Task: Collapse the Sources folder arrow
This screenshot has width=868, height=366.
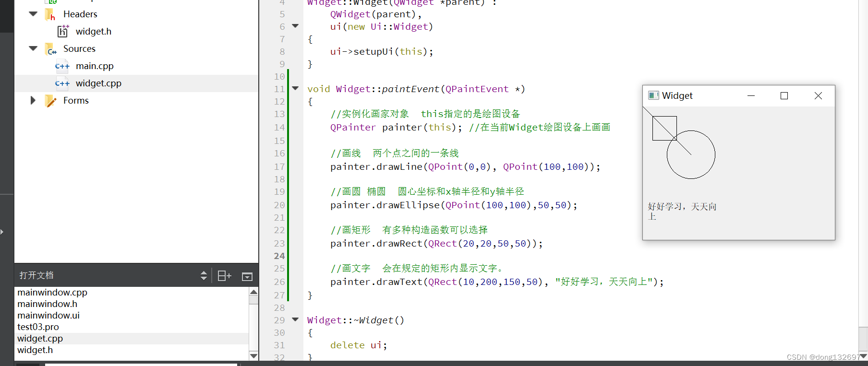Action: tap(33, 48)
